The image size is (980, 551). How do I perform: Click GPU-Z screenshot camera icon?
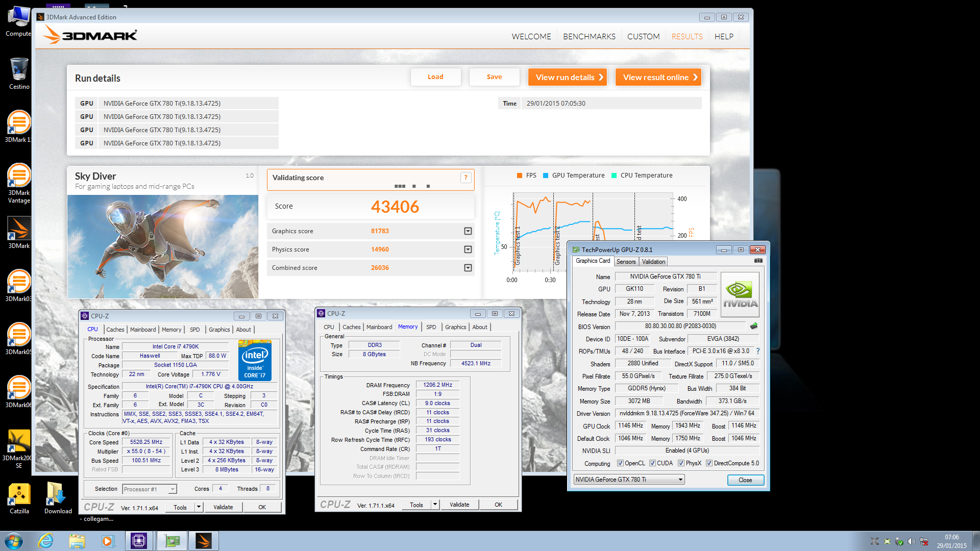(x=758, y=261)
